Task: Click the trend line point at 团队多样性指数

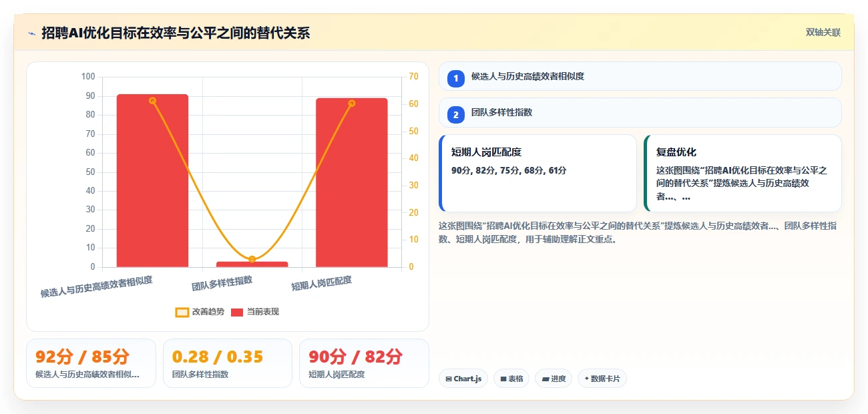Action: pyautogui.click(x=252, y=259)
